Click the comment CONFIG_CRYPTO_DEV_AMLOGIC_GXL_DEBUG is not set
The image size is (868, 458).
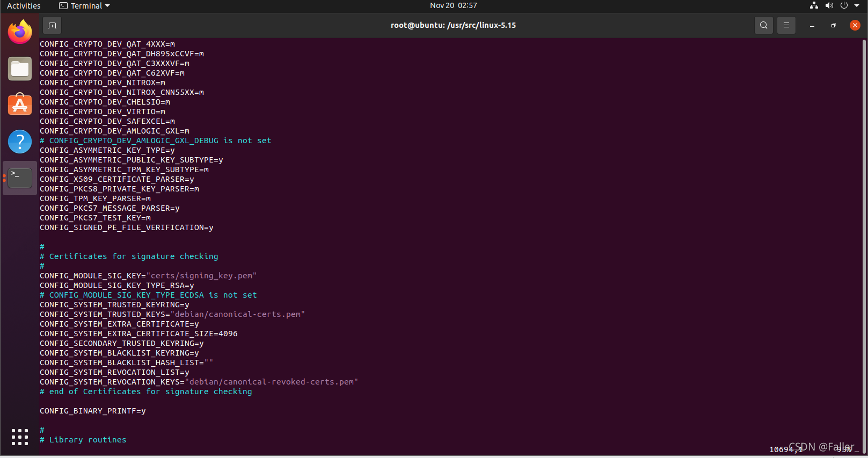click(156, 141)
